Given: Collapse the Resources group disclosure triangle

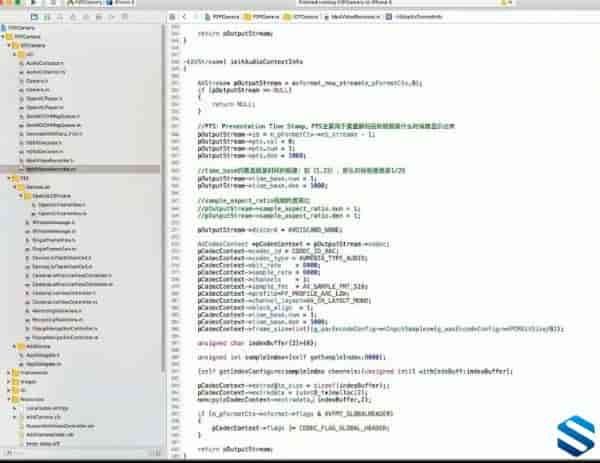Looking at the screenshot, I should (11, 397).
